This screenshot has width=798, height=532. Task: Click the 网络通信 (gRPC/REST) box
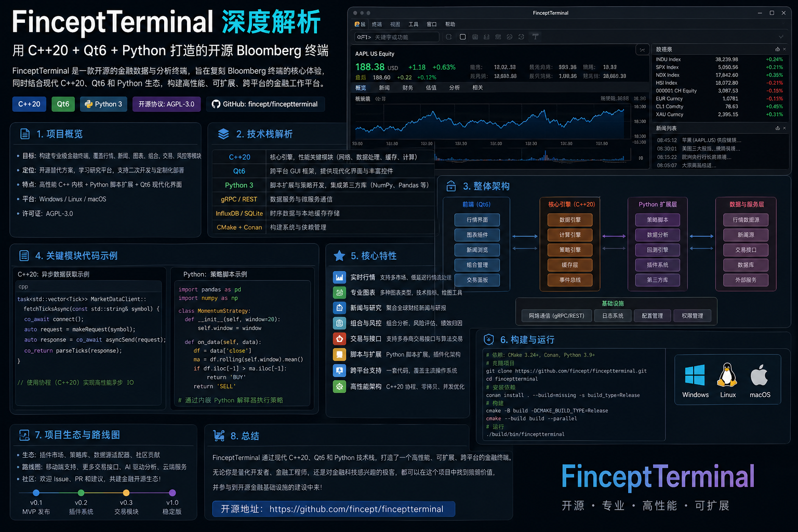pyautogui.click(x=556, y=316)
